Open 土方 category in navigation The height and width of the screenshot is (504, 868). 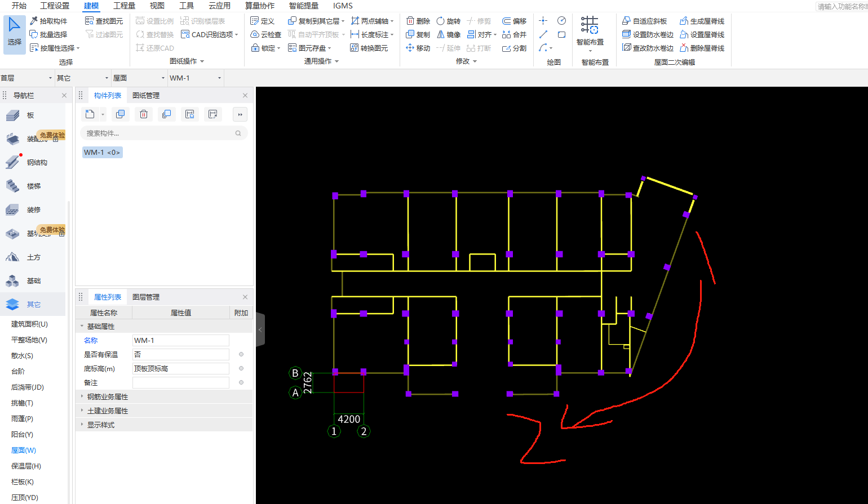tap(33, 257)
